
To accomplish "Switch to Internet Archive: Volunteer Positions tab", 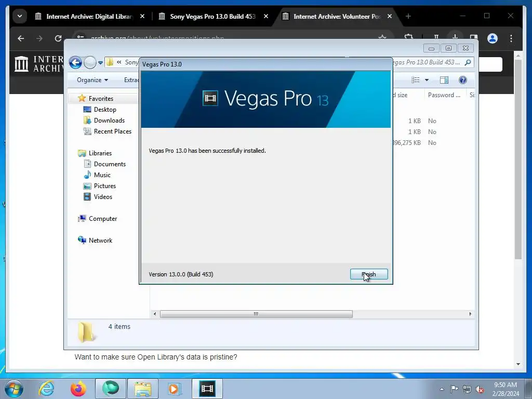I will pyautogui.click(x=337, y=16).
